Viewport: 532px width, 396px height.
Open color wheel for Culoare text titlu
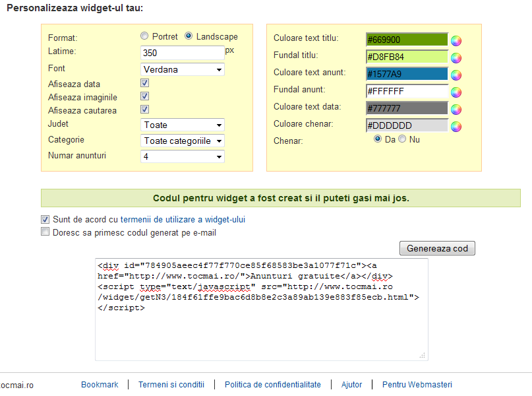[456, 41]
